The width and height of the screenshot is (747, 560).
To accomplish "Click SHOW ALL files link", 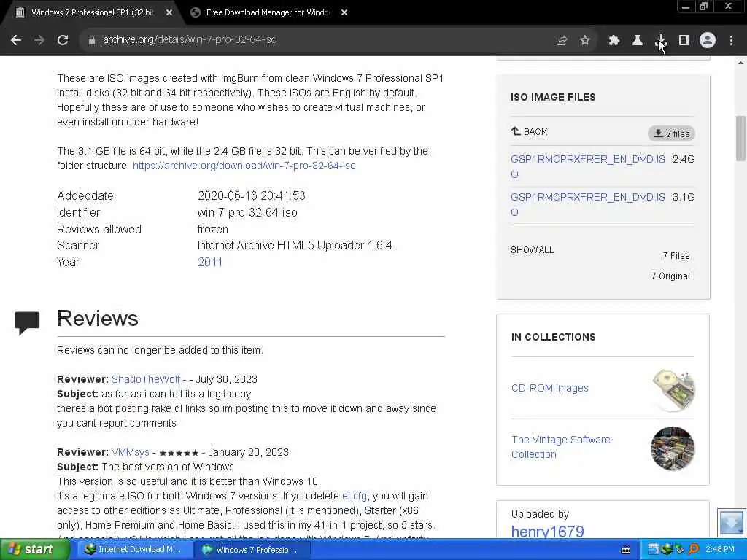I will [x=532, y=250].
